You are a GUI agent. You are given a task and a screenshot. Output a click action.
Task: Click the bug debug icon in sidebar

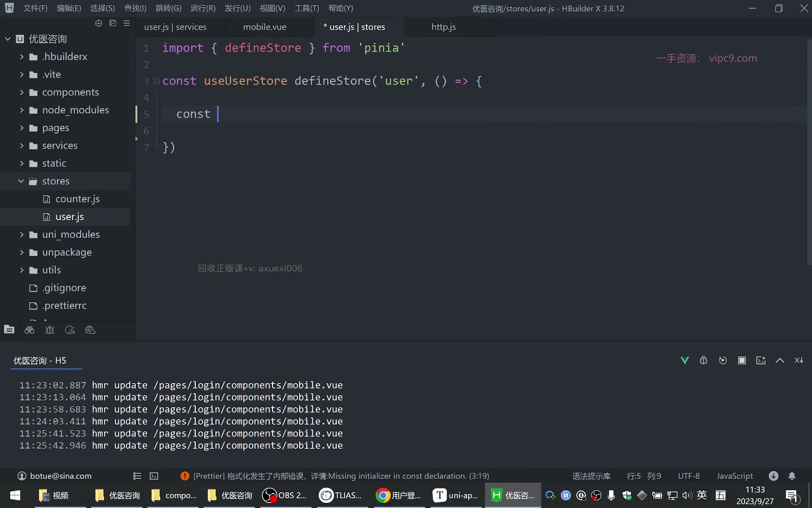tap(50, 330)
